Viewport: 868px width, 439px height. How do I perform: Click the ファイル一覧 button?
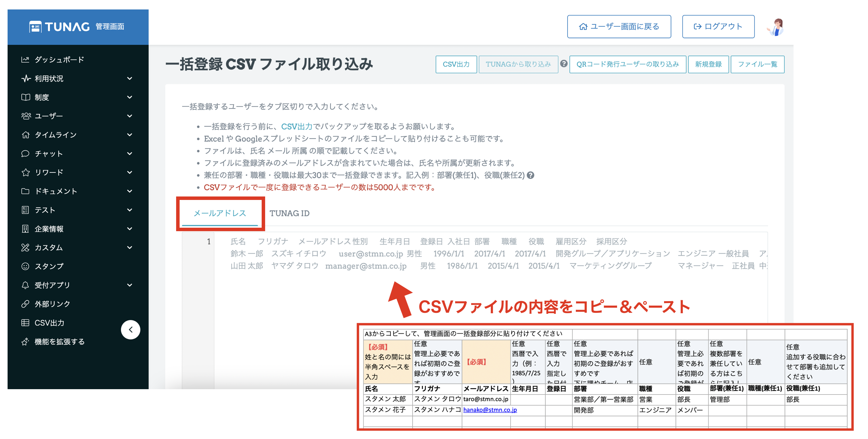pyautogui.click(x=757, y=64)
